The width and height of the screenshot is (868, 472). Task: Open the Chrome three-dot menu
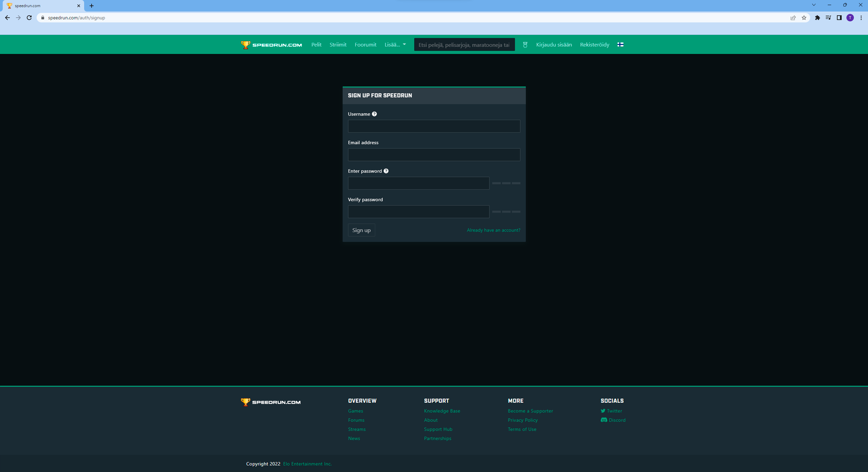tap(861, 18)
